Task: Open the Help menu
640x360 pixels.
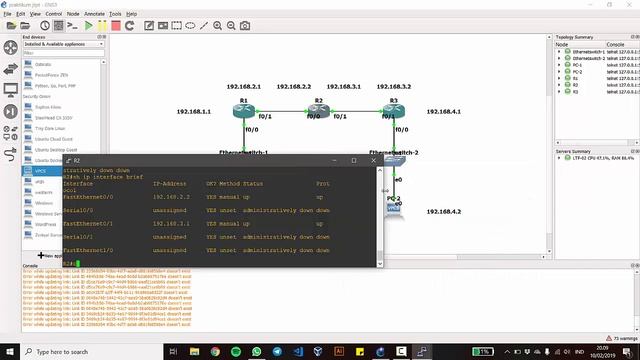Action: click(x=131, y=14)
